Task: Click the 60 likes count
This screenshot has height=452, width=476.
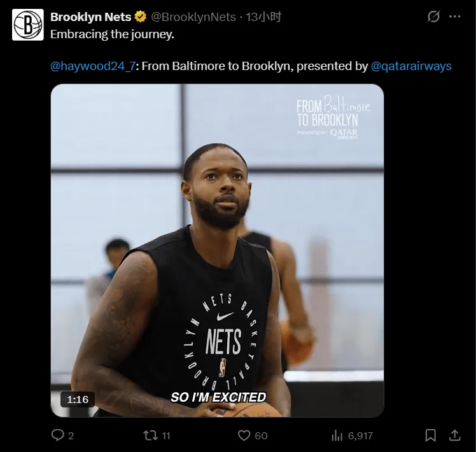Action: point(261,436)
